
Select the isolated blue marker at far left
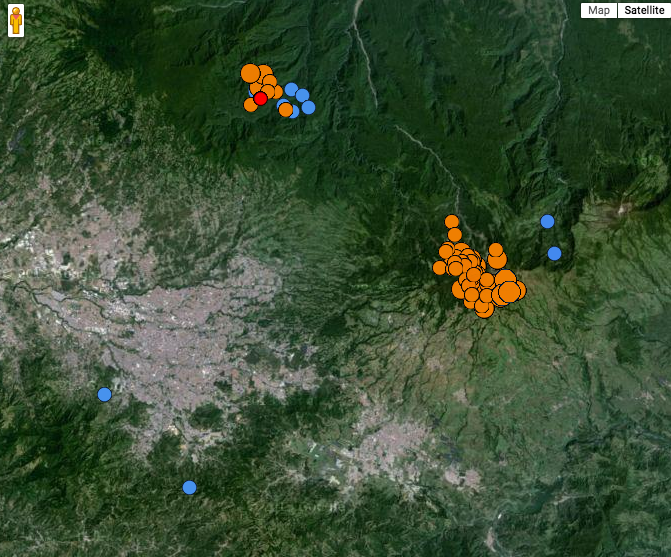[104, 394]
